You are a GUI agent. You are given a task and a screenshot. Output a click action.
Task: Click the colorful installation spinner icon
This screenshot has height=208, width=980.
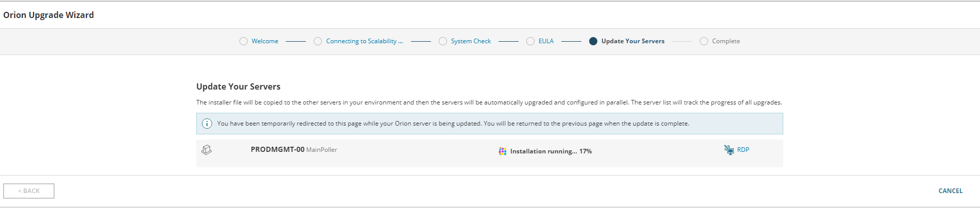pyautogui.click(x=503, y=151)
